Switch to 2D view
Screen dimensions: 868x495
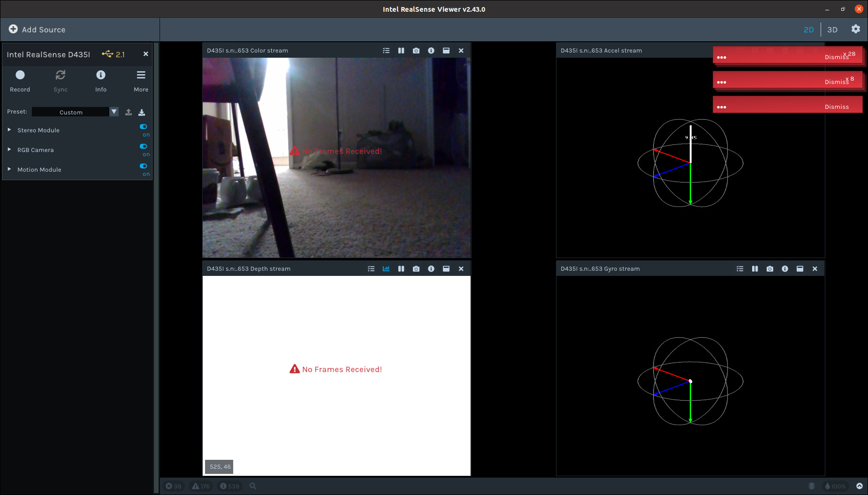(808, 30)
